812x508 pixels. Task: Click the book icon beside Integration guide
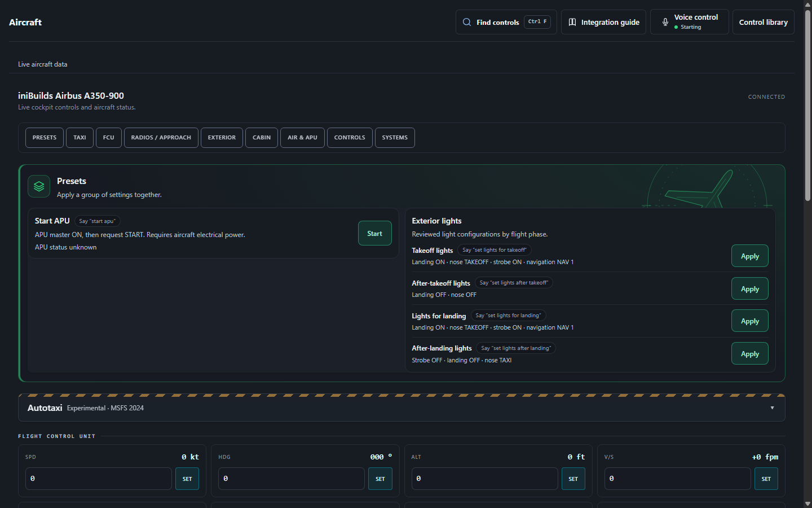[x=572, y=22]
